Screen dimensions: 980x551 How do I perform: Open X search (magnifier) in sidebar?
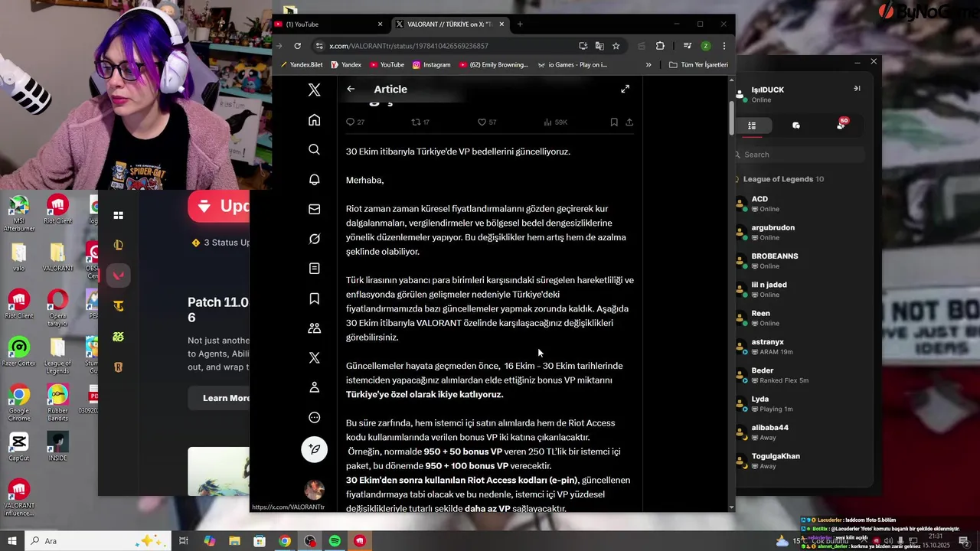click(x=314, y=149)
